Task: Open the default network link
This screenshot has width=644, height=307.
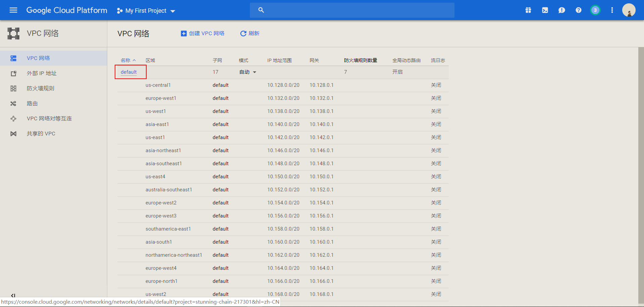Action: (x=129, y=72)
